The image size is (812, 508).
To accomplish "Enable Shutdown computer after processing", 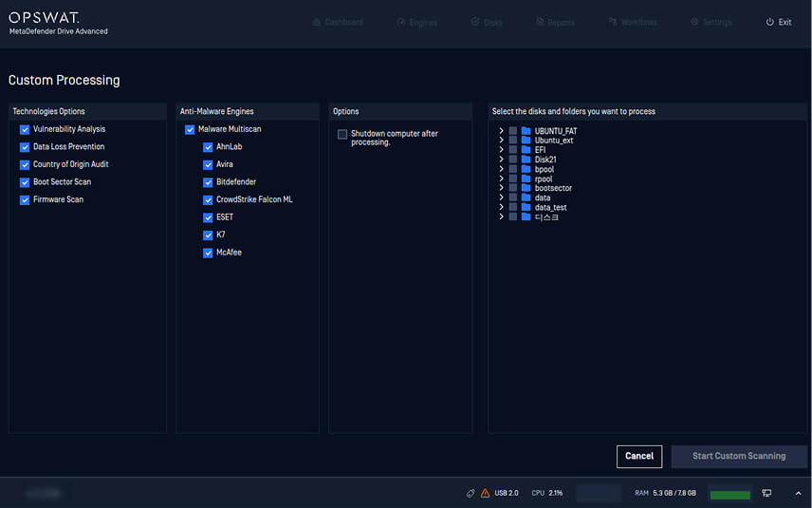I will tap(342, 135).
